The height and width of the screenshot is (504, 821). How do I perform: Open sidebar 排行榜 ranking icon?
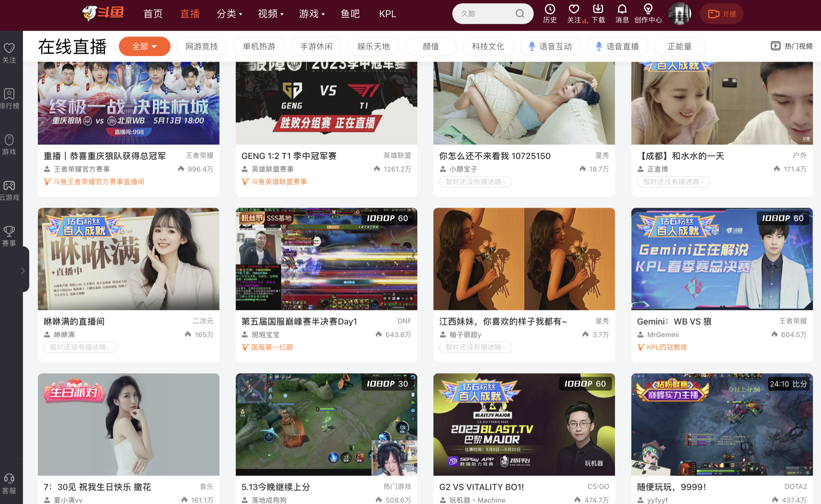pyautogui.click(x=9, y=94)
